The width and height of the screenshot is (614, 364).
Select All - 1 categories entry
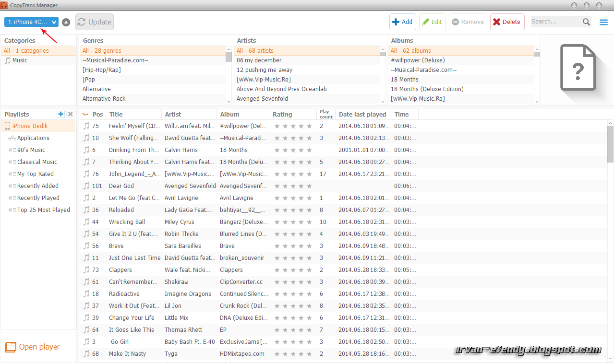click(x=38, y=51)
